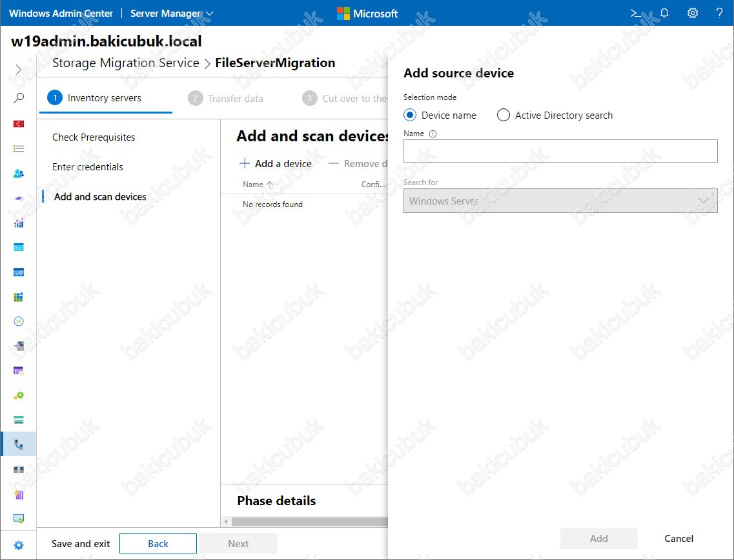Go to Transfer data step
Viewport: 734px width, 560px height.
point(226,98)
